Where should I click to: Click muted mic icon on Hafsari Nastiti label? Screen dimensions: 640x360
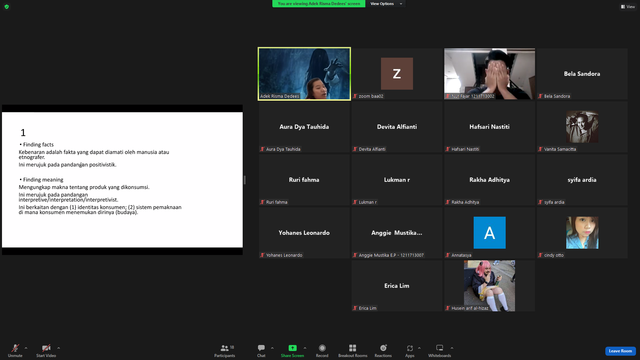(447, 149)
